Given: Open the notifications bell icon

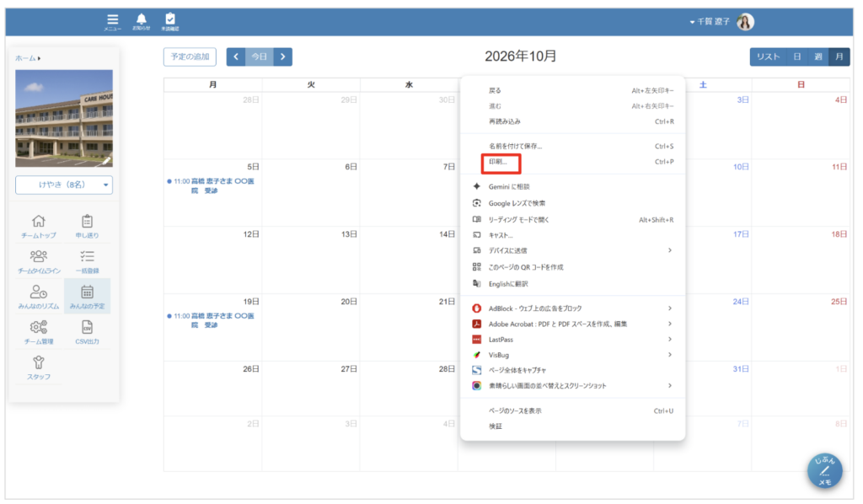Looking at the screenshot, I should point(142,21).
